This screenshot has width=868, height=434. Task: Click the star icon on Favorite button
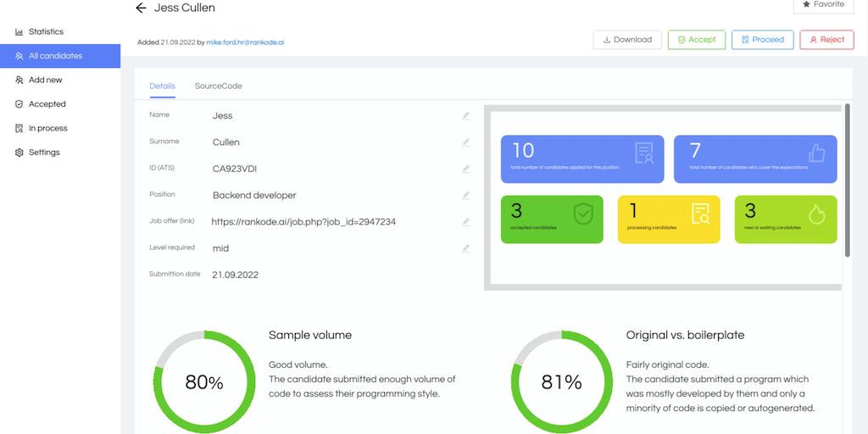point(806,4)
